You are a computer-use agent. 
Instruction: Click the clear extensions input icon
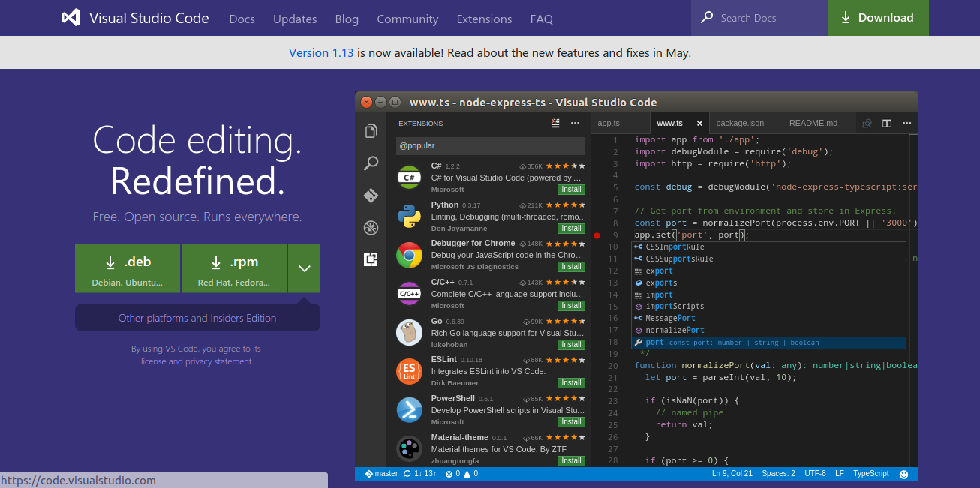555,123
